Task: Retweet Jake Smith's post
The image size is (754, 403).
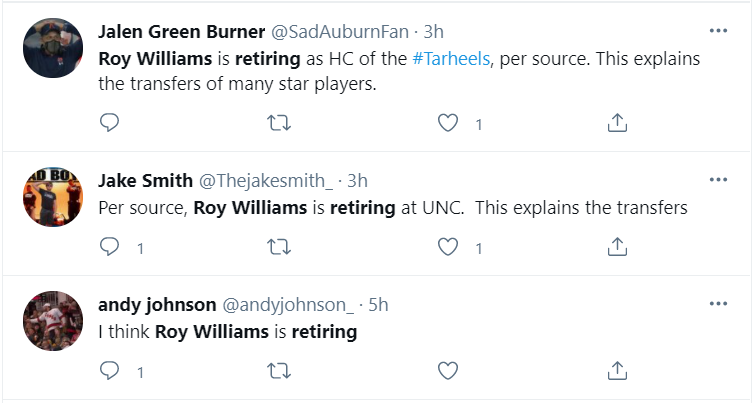Action: click(279, 247)
